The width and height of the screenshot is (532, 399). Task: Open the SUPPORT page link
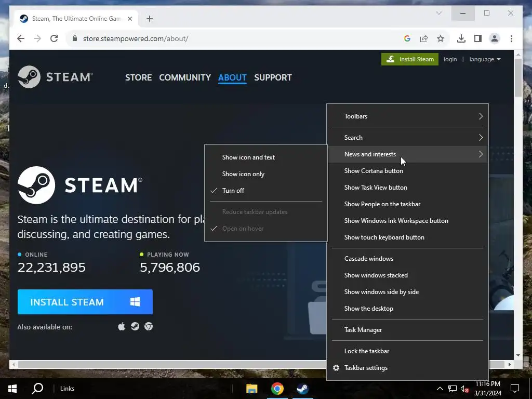[x=273, y=77]
